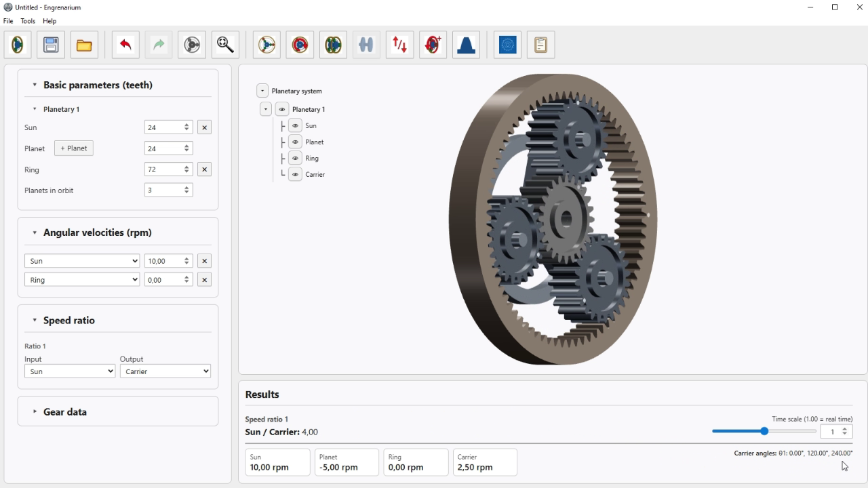Collapse the Basic parameters (teeth) section
Viewport: 868px width, 488px height.
(35, 85)
